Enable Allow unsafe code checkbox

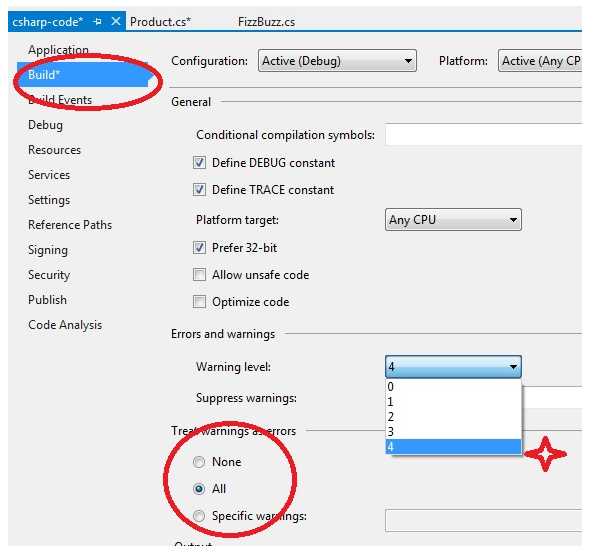(199, 275)
